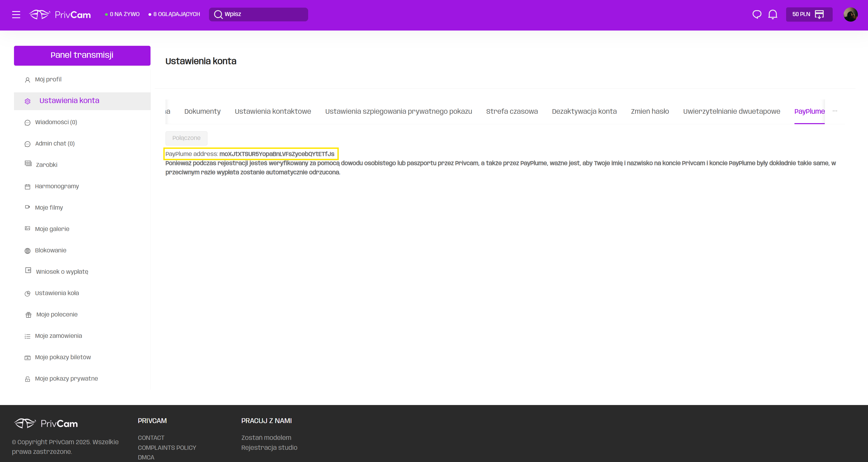Open Wniosek o wypłatę in sidebar
The image size is (868, 462).
click(x=62, y=272)
